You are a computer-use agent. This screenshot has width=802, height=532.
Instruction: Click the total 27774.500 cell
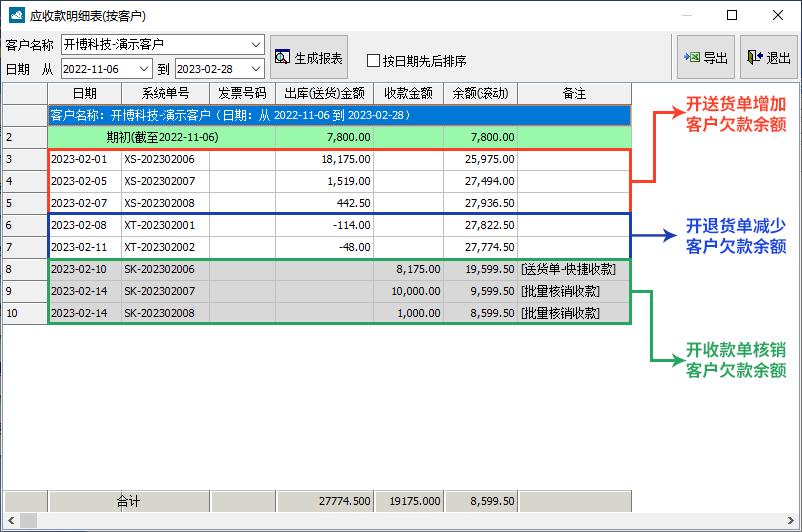(324, 501)
